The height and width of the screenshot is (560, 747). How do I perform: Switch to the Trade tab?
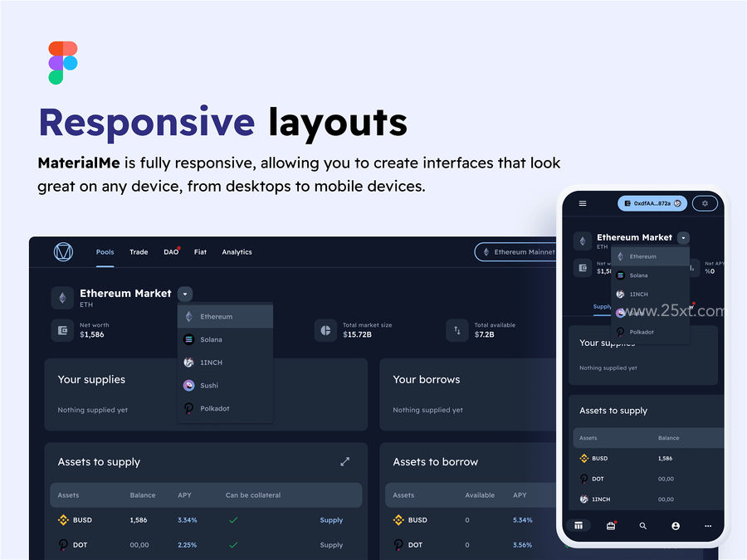point(139,252)
